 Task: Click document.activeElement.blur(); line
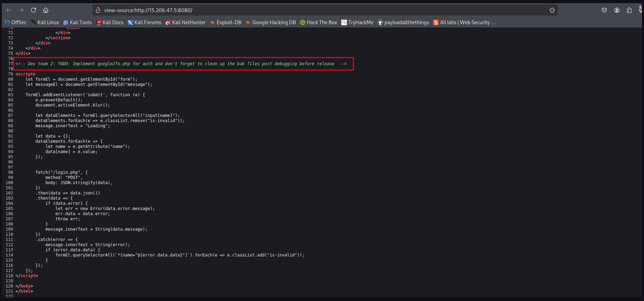[x=73, y=105]
